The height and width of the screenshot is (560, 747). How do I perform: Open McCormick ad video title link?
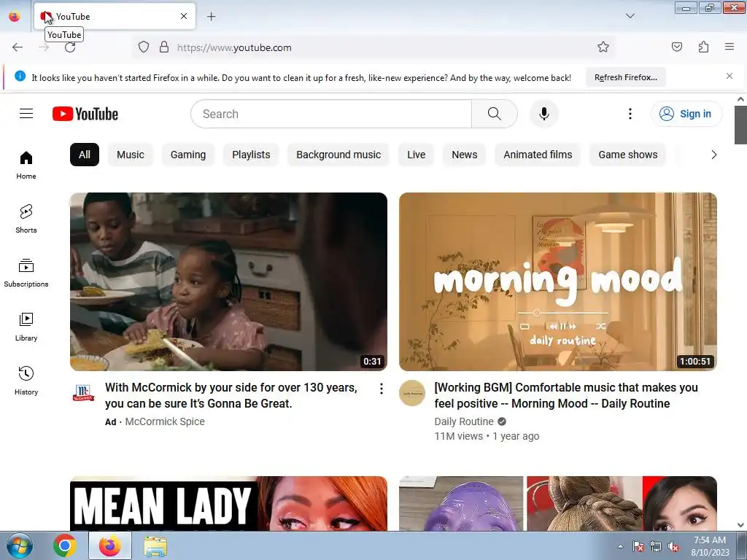point(231,395)
